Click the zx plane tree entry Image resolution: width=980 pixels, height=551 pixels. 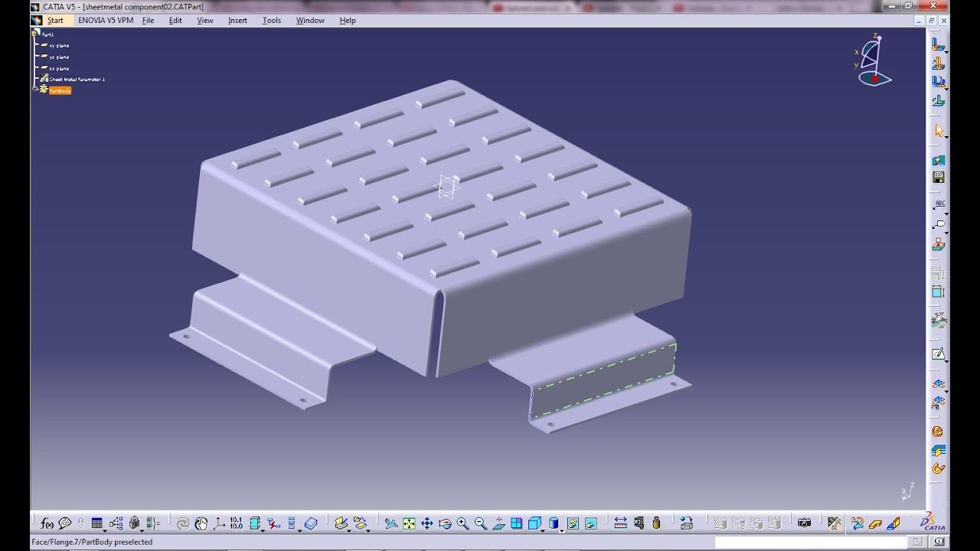(x=60, y=68)
